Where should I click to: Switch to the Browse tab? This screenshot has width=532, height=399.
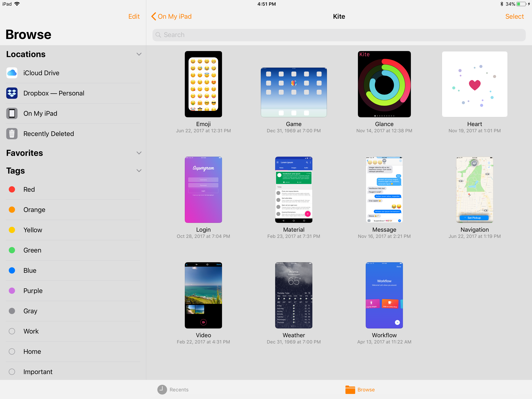tap(366, 390)
